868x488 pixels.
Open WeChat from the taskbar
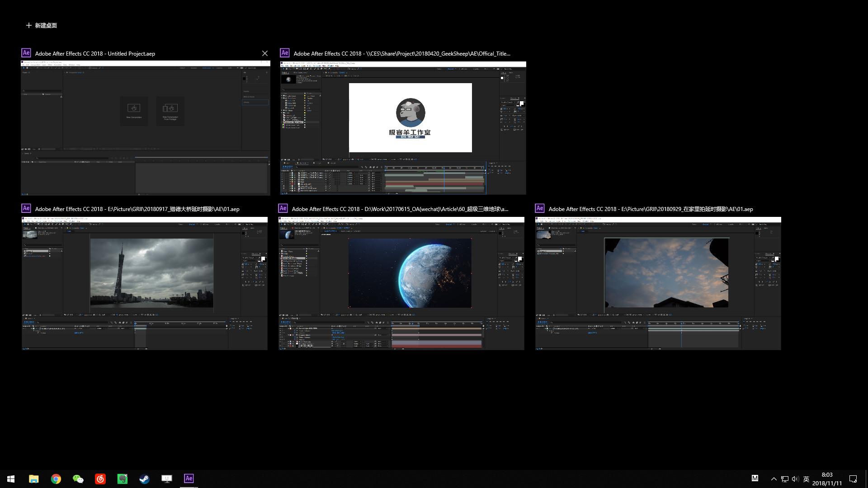78,479
